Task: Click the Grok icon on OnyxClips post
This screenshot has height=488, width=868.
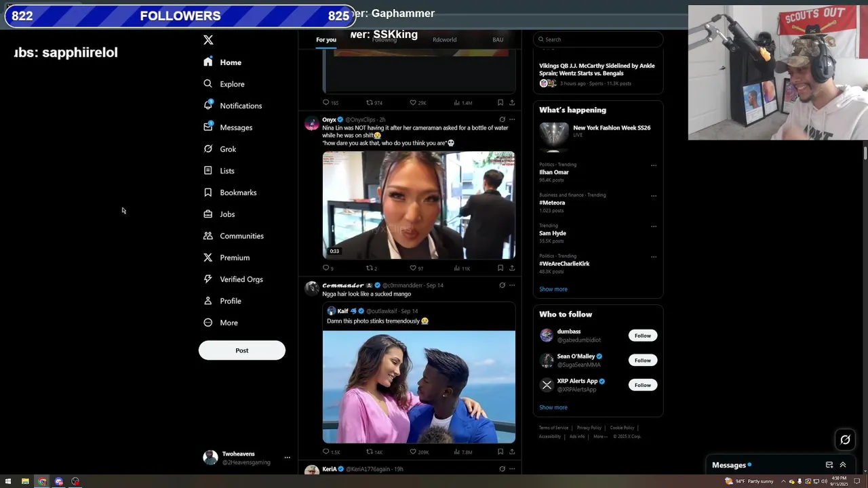Action: click(502, 119)
